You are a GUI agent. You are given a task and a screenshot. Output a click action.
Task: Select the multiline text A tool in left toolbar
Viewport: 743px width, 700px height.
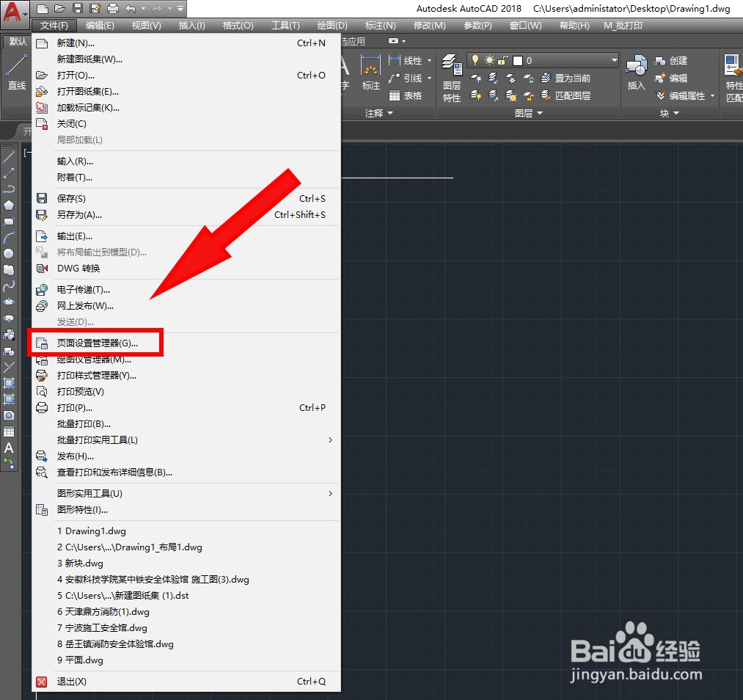pos(9,448)
